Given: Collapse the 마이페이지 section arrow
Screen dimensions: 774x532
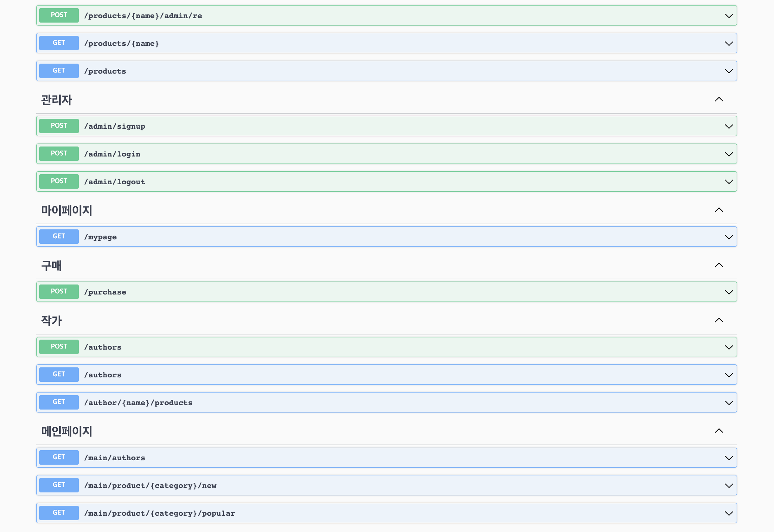Looking at the screenshot, I should (719, 210).
